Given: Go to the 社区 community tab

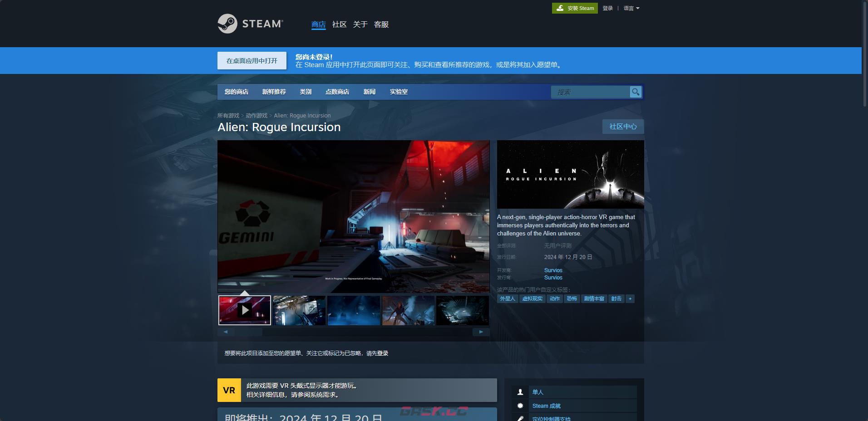Looking at the screenshot, I should click(x=339, y=24).
